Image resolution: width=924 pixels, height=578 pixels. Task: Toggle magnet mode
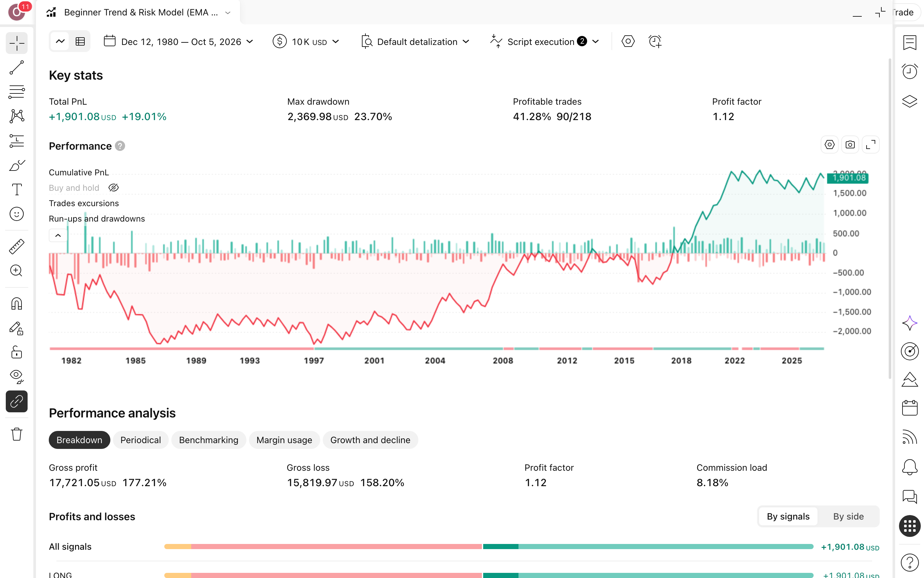tap(17, 303)
